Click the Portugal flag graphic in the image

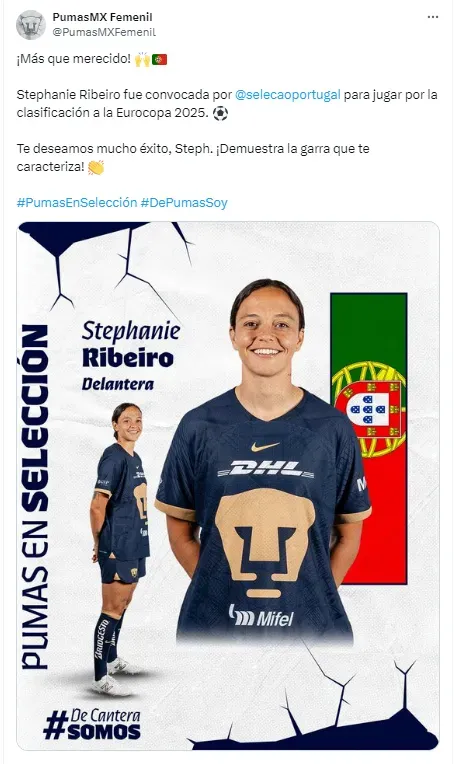[x=369, y=438]
